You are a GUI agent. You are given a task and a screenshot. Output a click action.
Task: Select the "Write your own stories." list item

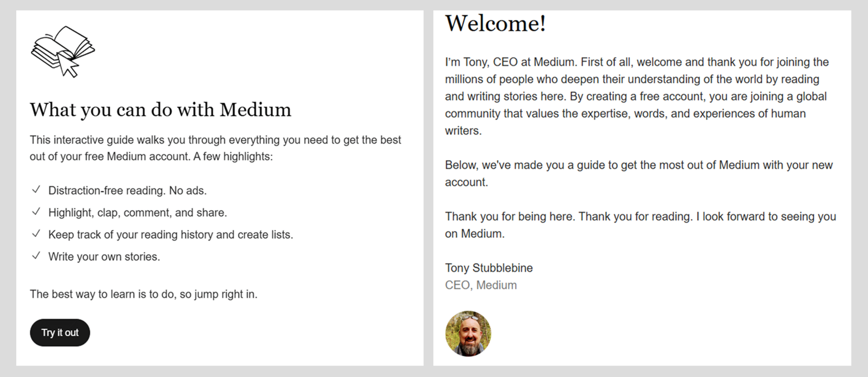pyautogui.click(x=104, y=257)
